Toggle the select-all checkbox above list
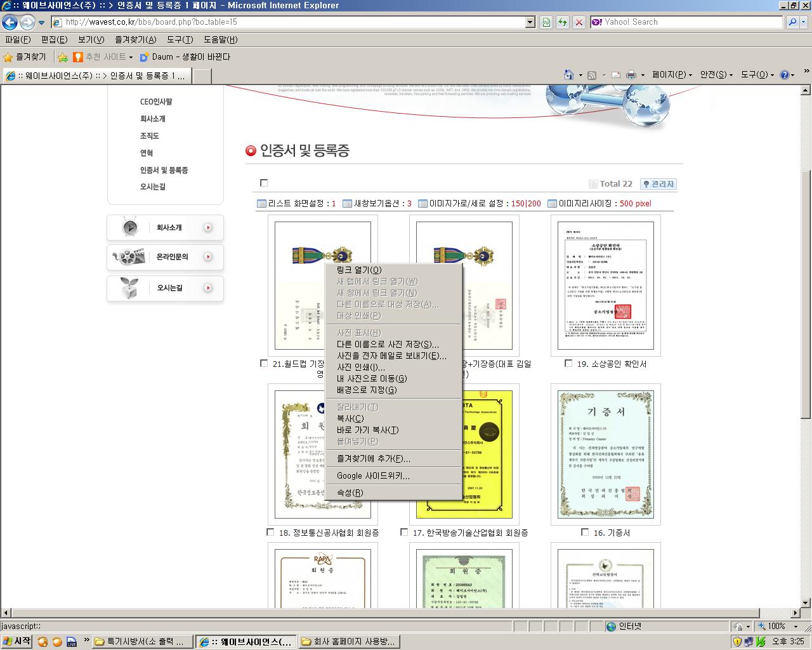The image size is (812, 650). pos(264,183)
